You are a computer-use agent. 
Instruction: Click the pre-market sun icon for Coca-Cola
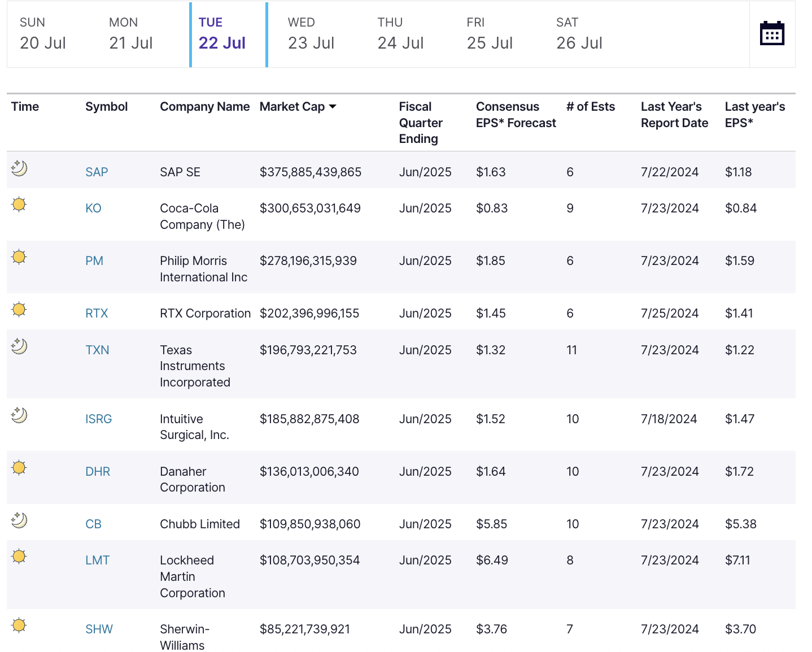pyautogui.click(x=19, y=205)
